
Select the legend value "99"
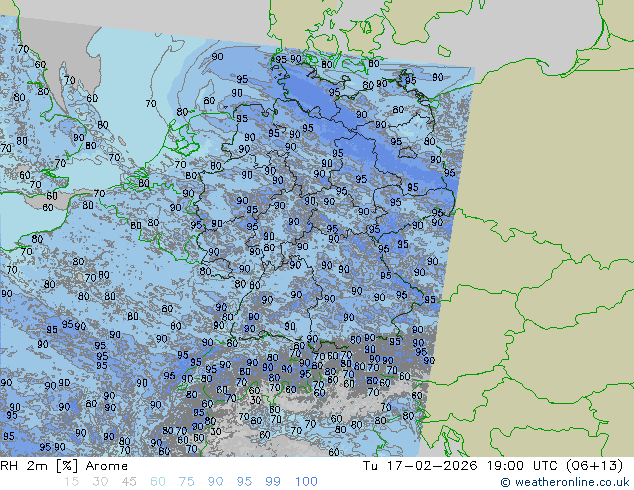(x=273, y=482)
